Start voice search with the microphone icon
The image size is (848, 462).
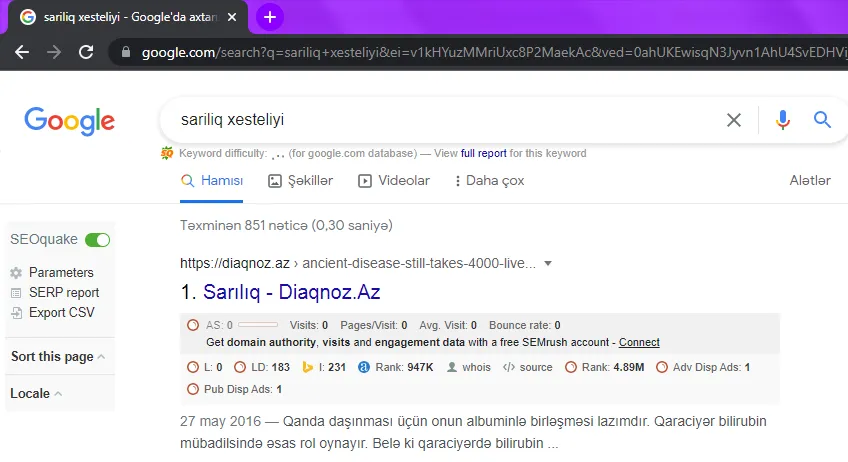pos(783,120)
